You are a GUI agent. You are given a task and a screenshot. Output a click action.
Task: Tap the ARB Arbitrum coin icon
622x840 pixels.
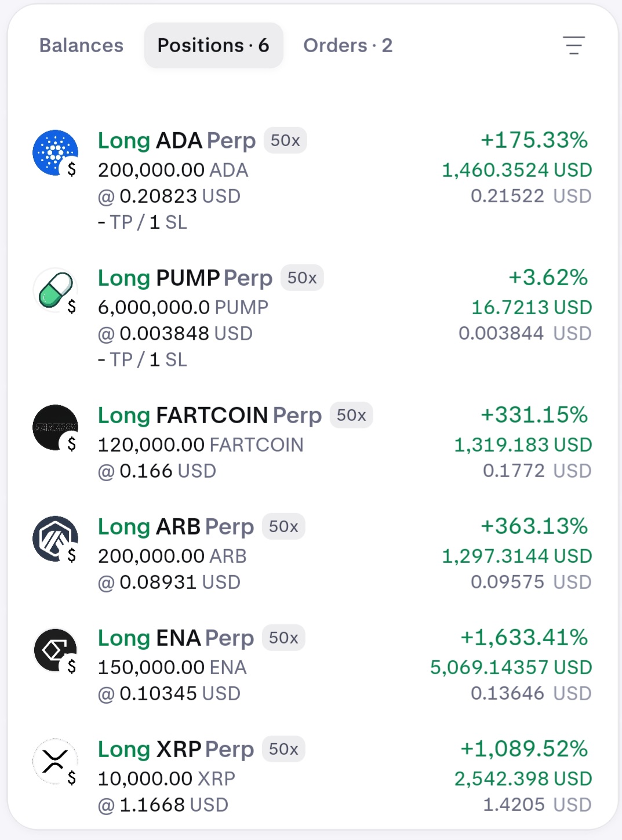click(56, 539)
